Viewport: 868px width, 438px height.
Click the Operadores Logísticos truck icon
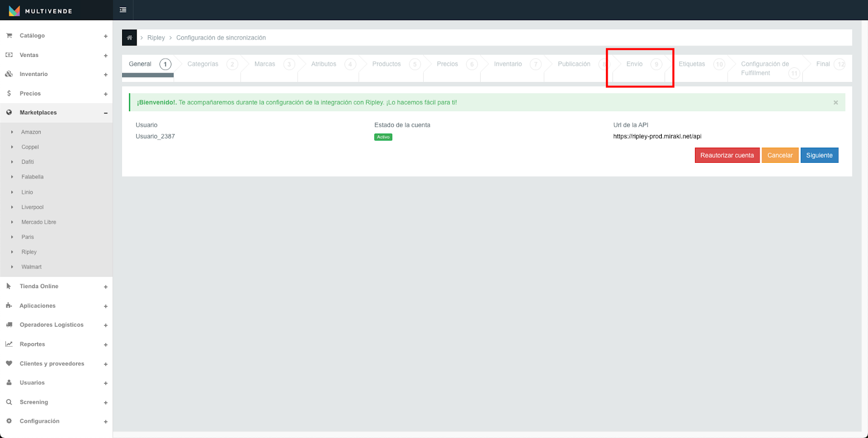coord(9,325)
